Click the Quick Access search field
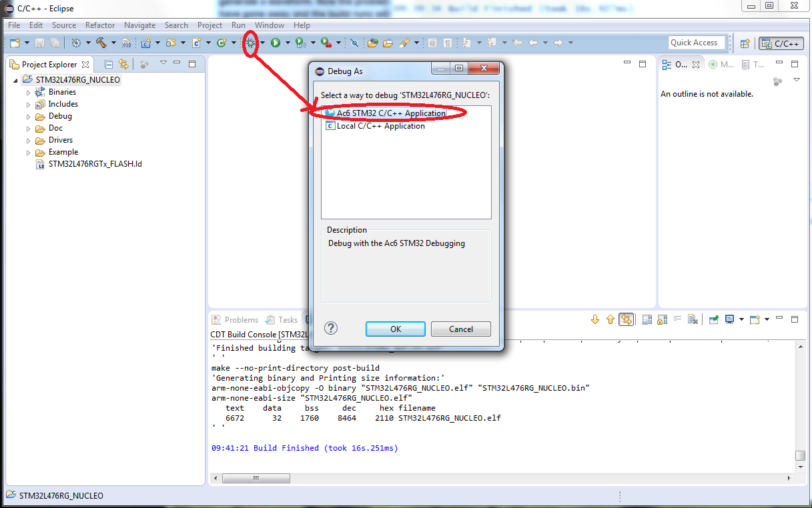The height and width of the screenshot is (508, 812). 696,43
